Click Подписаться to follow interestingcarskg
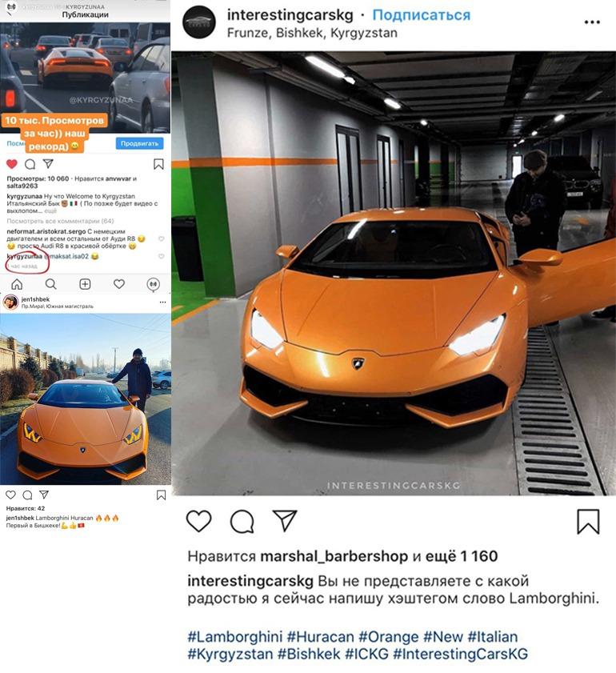Viewport: 616px width, 673px height. 422,15
